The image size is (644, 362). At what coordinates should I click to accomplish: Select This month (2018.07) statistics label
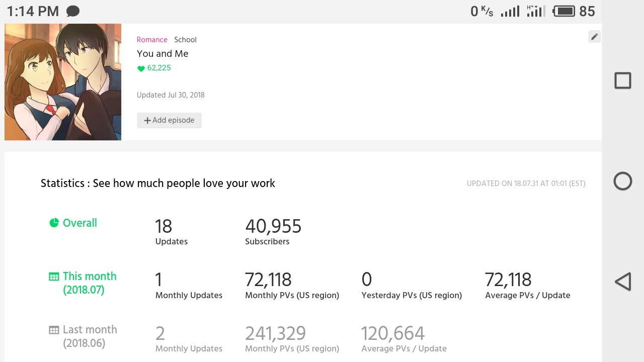[x=89, y=283]
